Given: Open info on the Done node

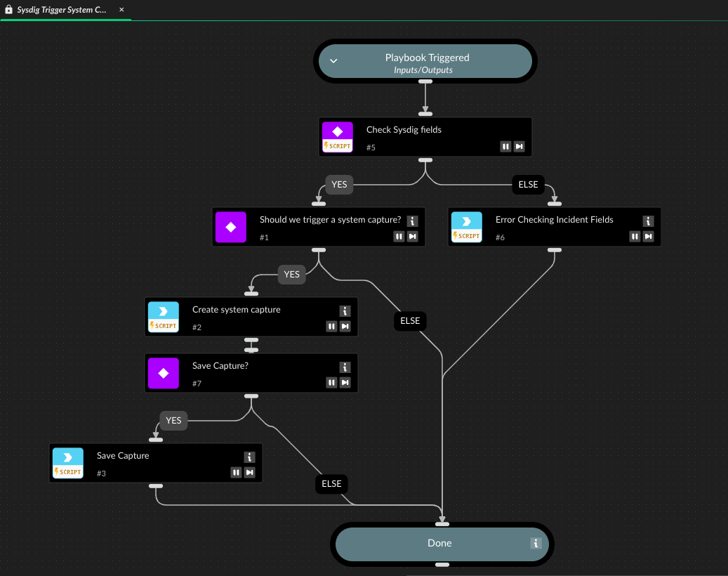Looking at the screenshot, I should click(535, 543).
